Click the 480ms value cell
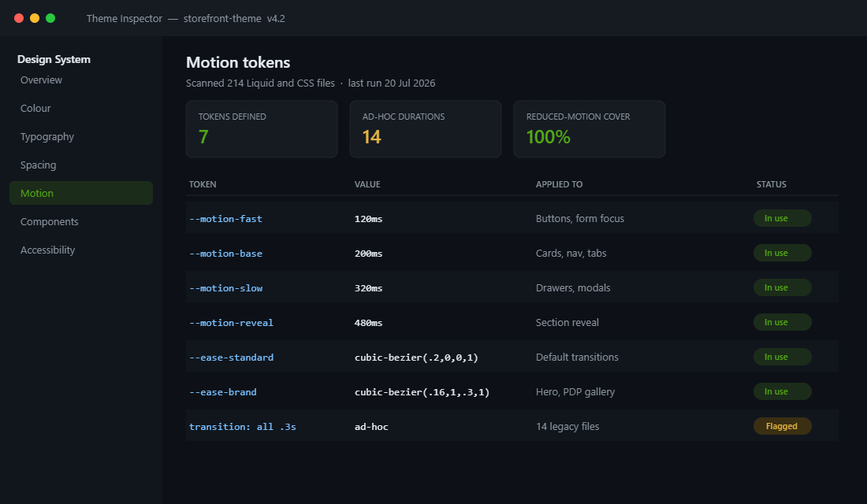Image resolution: width=867 pixels, height=504 pixels. [x=368, y=323]
